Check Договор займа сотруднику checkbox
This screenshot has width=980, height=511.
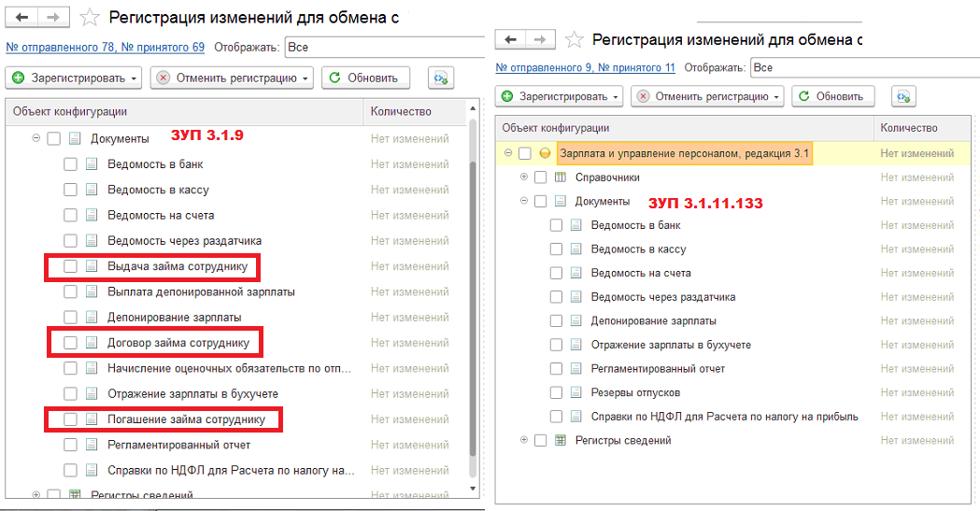(71, 343)
